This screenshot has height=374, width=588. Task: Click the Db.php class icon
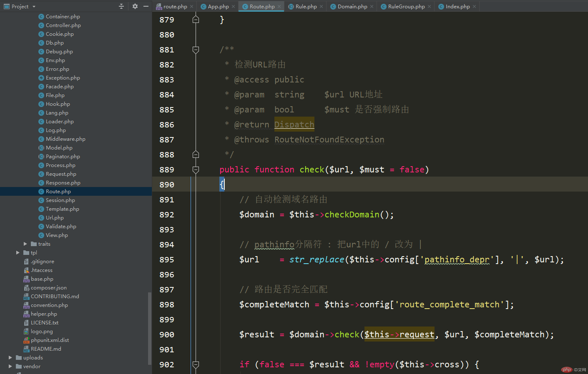(41, 43)
